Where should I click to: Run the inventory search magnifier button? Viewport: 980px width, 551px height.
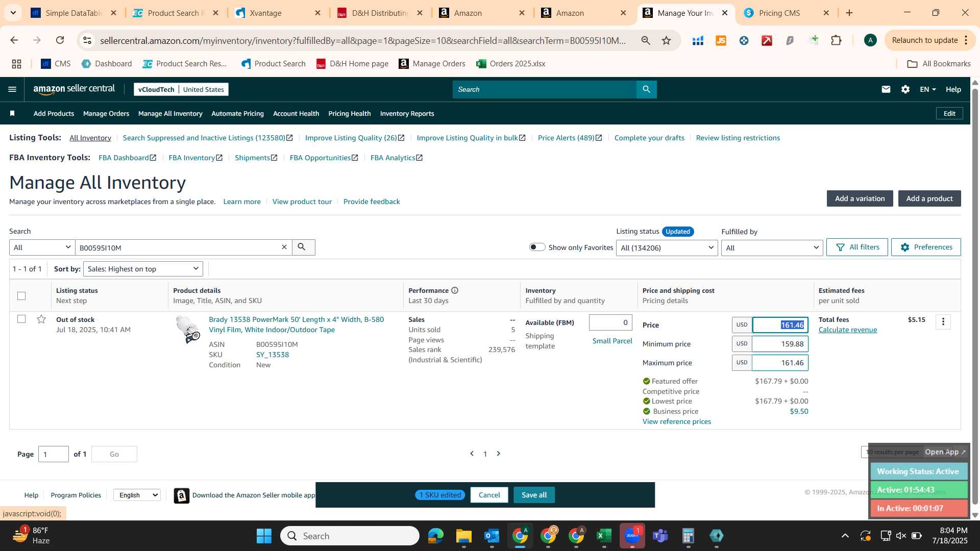click(x=303, y=247)
